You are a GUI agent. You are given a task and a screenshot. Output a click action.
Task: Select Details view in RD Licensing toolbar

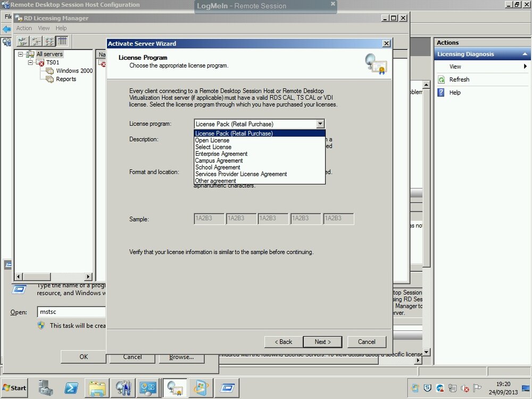click(62, 41)
